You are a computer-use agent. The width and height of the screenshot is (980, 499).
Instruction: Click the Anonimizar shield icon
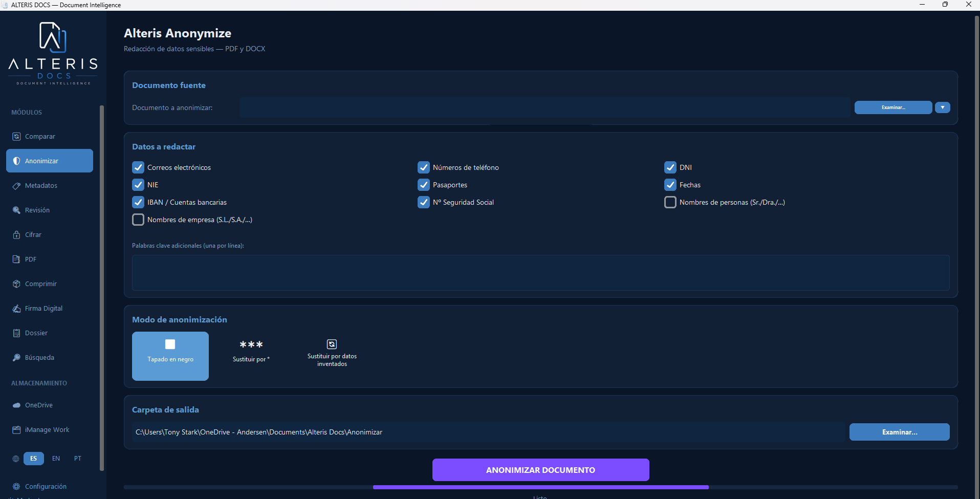[16, 161]
